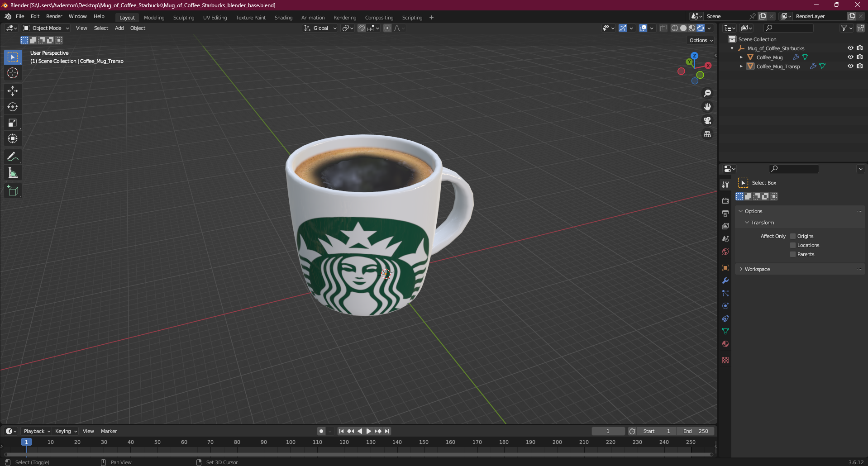
Task: Open the Output properties tab
Action: (x=725, y=213)
